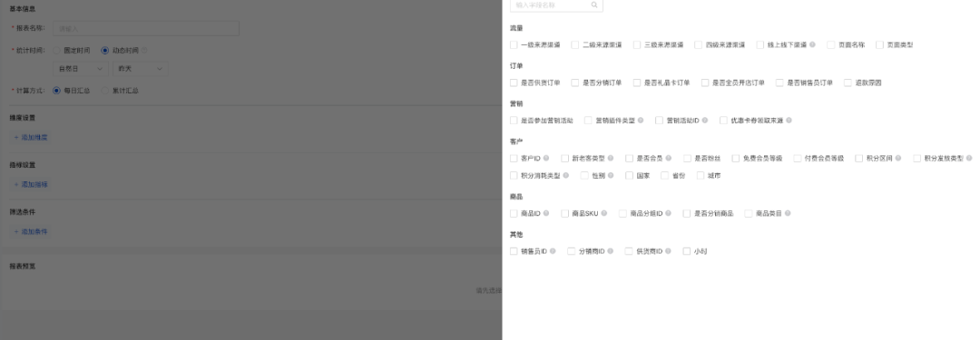Check the 四级来源渠道 checkbox
980x340 pixels.
point(699,45)
